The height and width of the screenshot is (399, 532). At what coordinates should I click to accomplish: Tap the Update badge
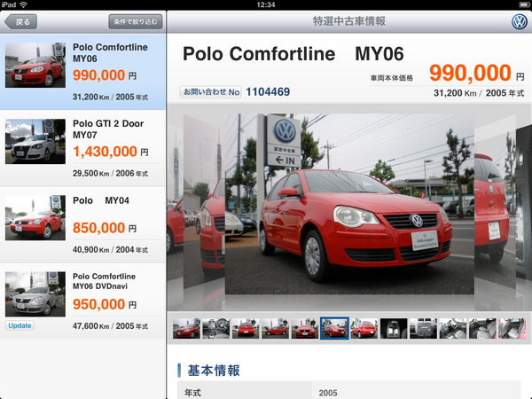(x=20, y=325)
